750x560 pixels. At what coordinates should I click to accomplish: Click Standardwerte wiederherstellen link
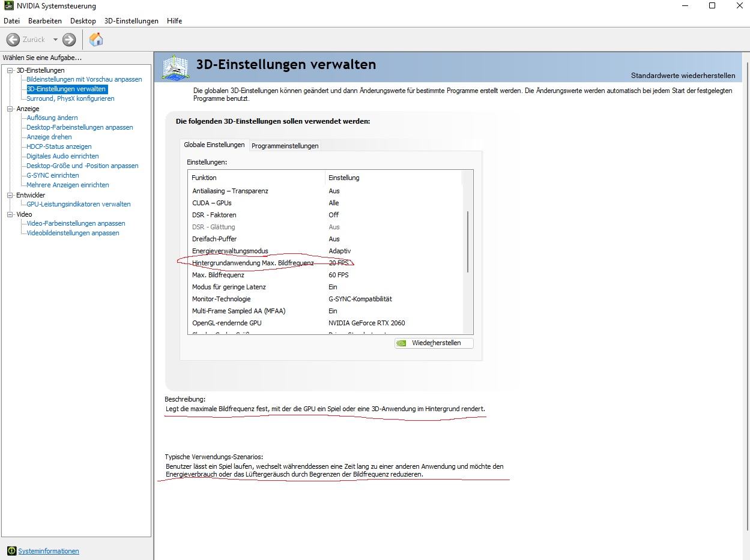pos(683,76)
